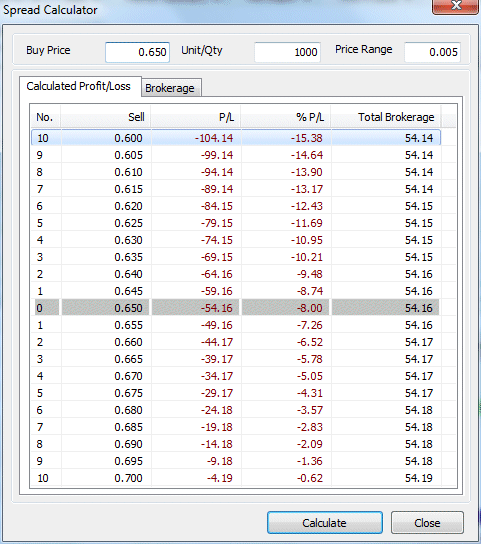Click the Calculate button
The height and width of the screenshot is (544, 481).
[325, 522]
